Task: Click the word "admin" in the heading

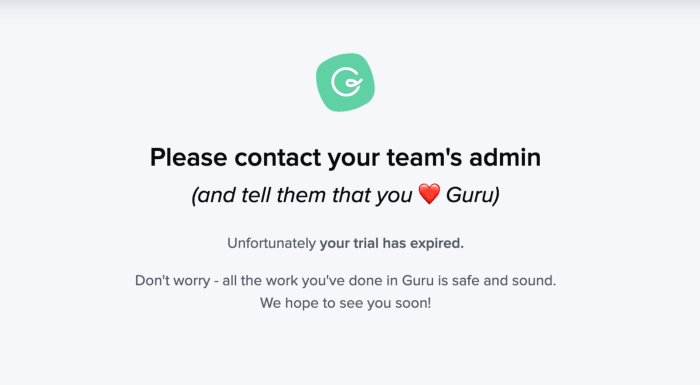Action: 505,157
